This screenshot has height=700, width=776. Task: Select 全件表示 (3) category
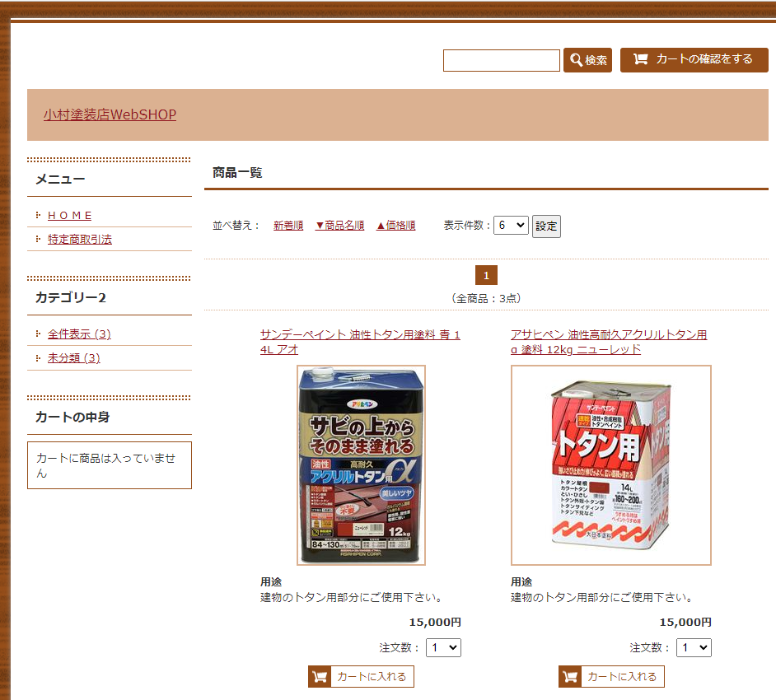(x=79, y=334)
